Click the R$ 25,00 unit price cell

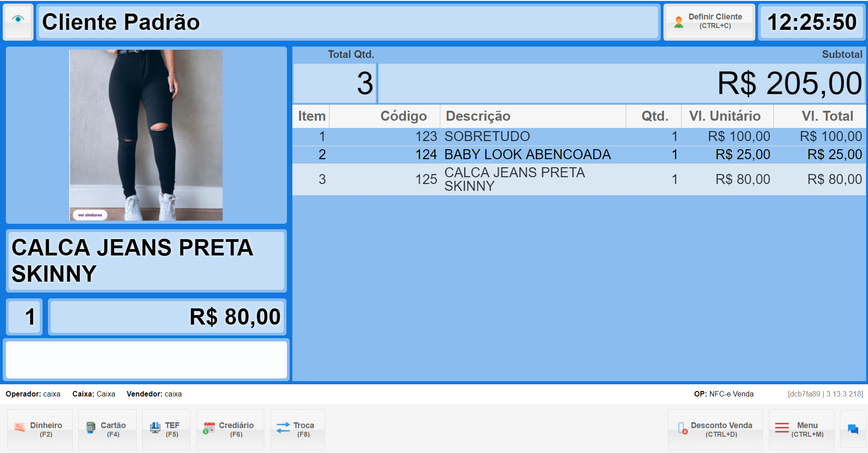tap(743, 155)
